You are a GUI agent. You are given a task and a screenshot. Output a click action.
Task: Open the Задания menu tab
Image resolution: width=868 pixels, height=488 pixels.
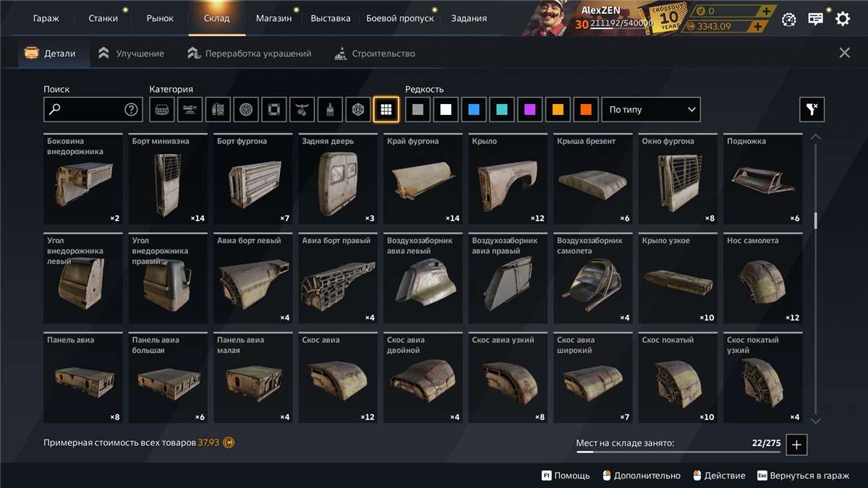[x=469, y=18]
